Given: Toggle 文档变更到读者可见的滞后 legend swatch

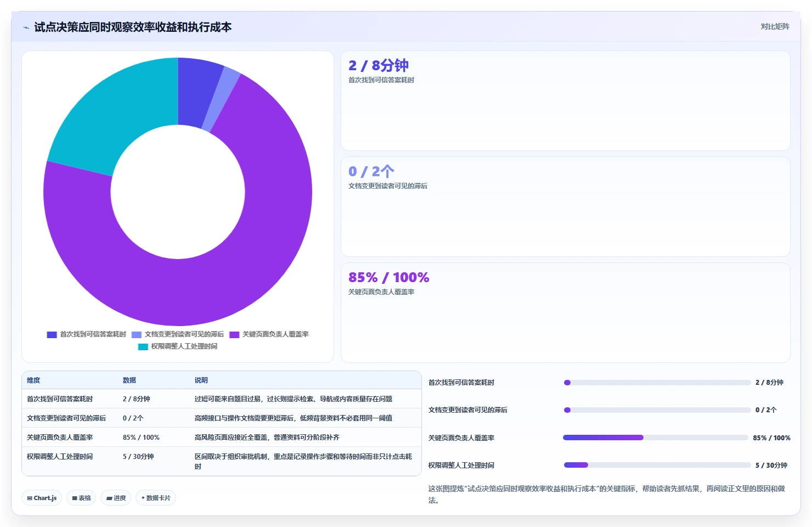Looking at the screenshot, I should [x=137, y=334].
